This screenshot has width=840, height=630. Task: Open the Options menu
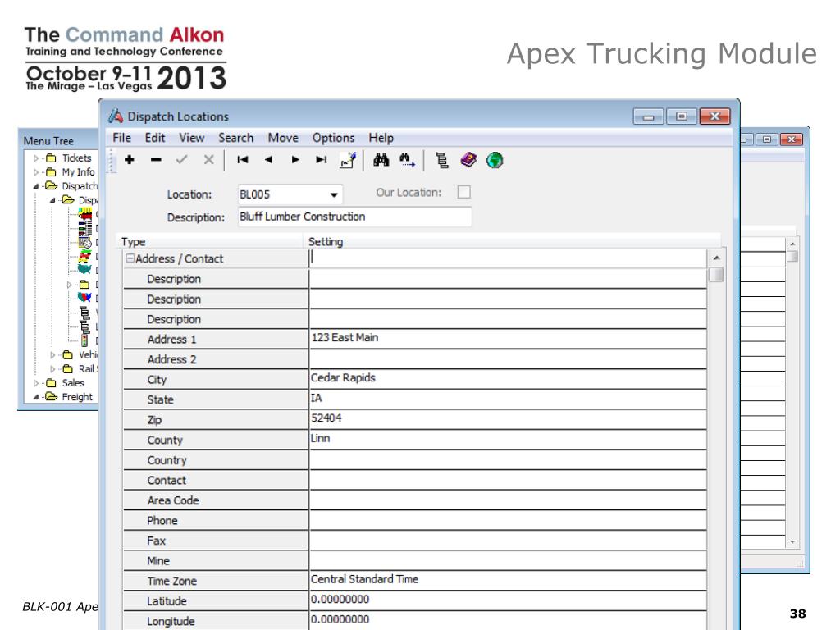click(x=333, y=138)
